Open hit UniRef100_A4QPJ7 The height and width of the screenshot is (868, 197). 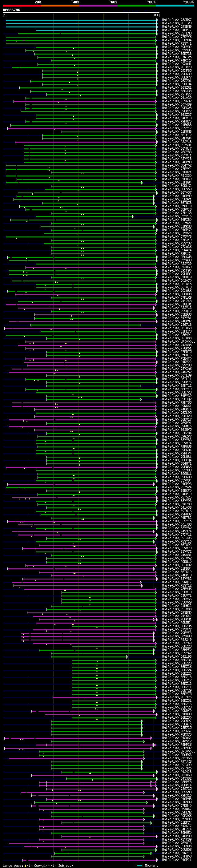(176, 30)
